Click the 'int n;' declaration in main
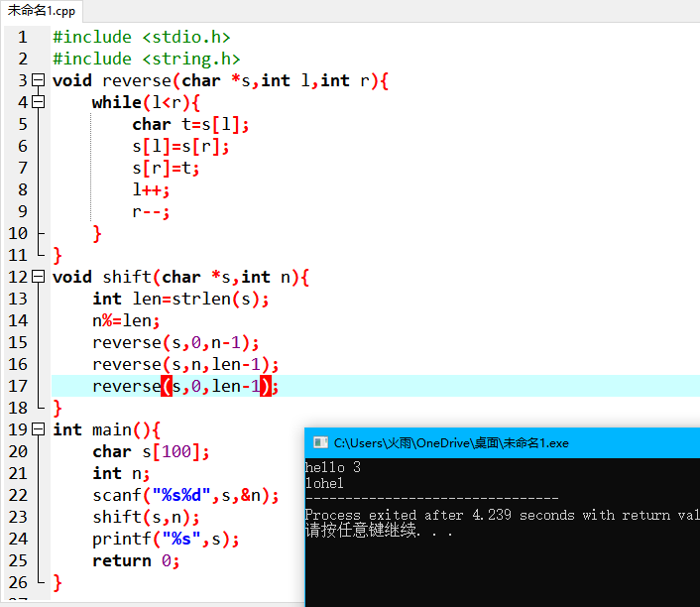This screenshot has width=700, height=607. coord(121,473)
